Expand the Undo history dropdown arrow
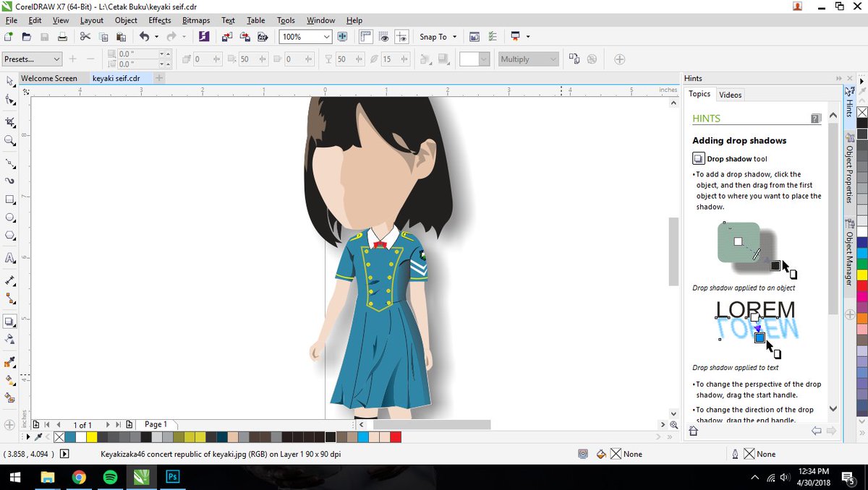This screenshot has height=490, width=868. 156,36
